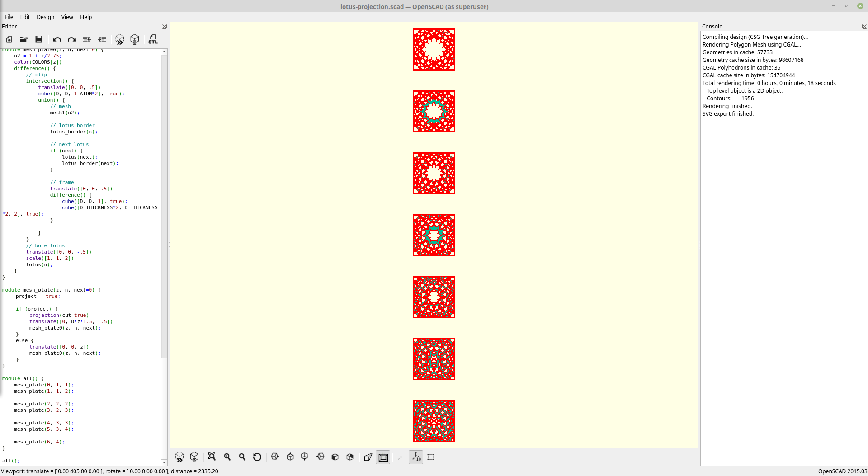Reset the 3D view

pyautogui.click(x=257, y=457)
